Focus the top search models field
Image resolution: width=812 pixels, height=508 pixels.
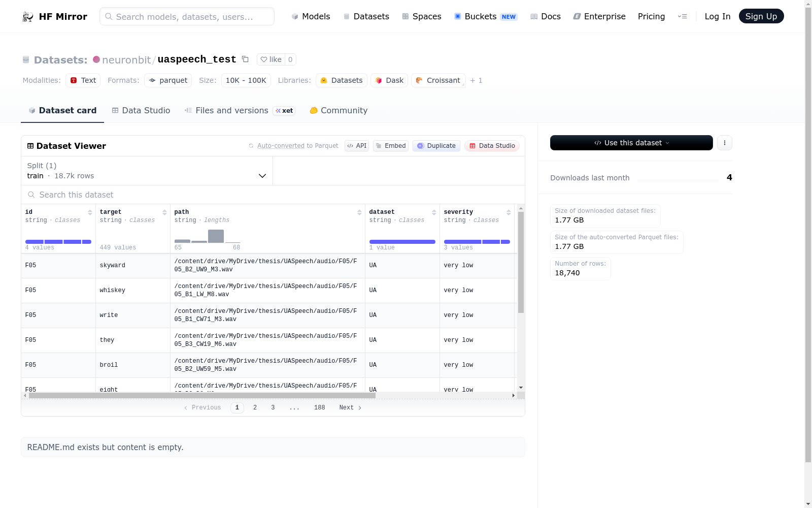187,16
